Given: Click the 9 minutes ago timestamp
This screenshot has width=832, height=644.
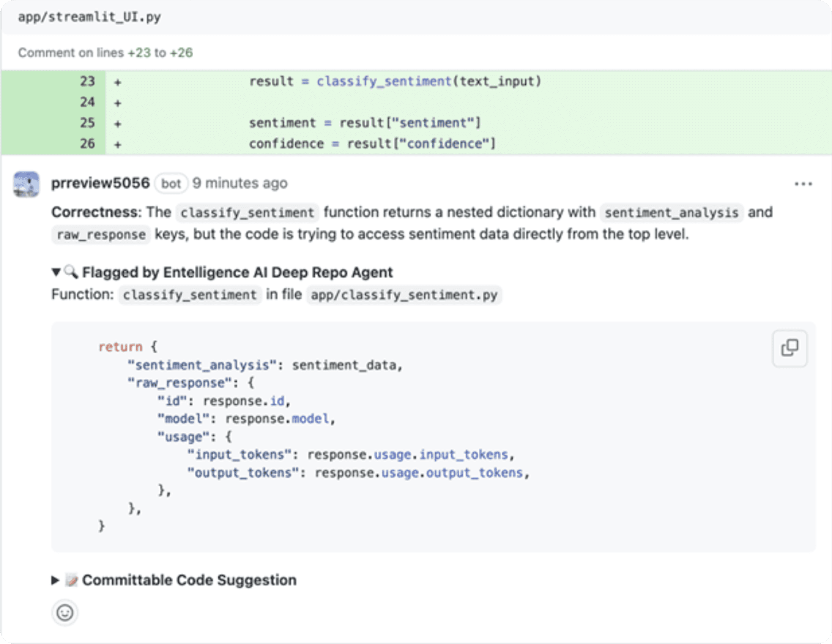Looking at the screenshot, I should coord(240,183).
